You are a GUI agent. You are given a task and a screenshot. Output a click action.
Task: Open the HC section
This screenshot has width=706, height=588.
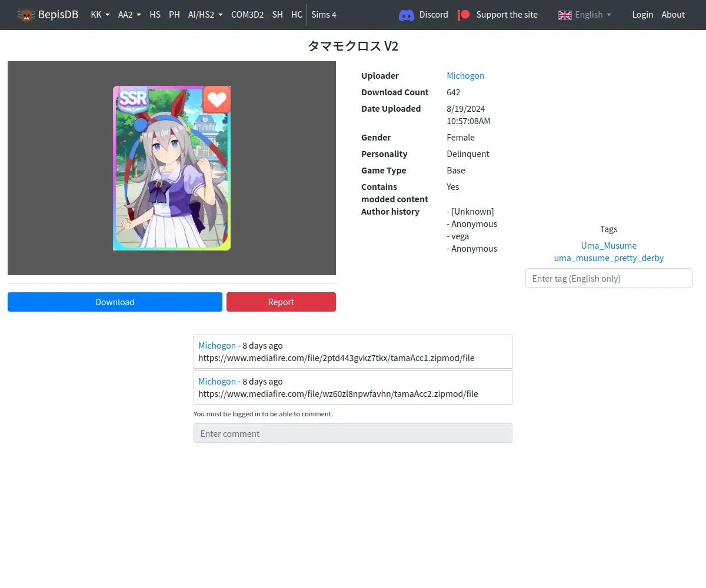(297, 15)
